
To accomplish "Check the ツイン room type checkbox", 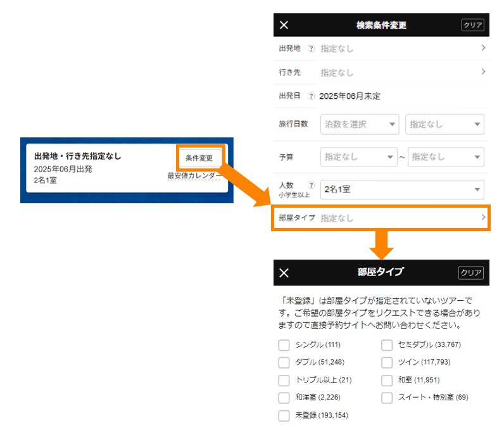I will pos(387,363).
